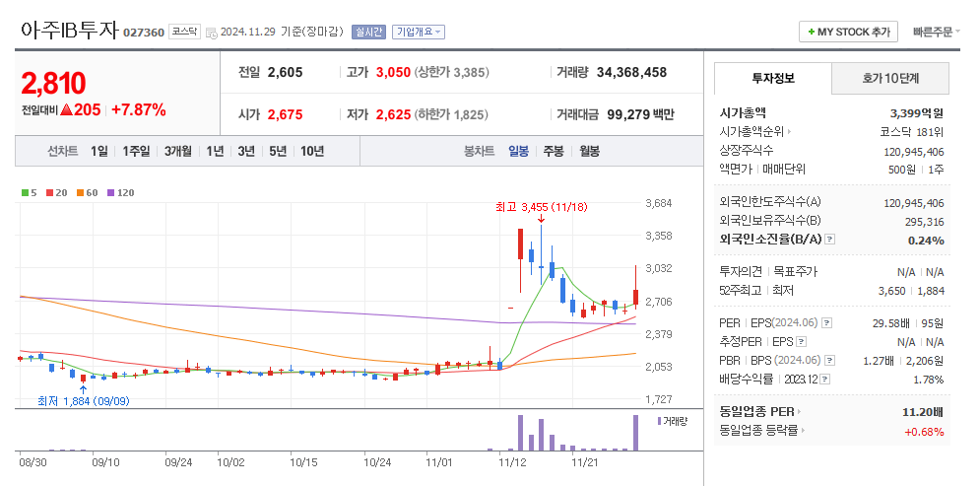Open the 빠른주문 dropdown

[x=937, y=32]
